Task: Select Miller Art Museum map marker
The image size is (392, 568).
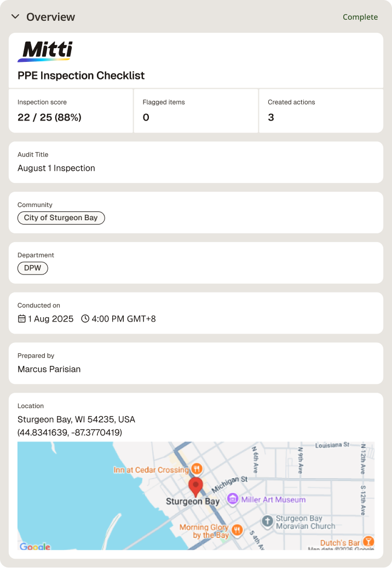Action: point(233,499)
